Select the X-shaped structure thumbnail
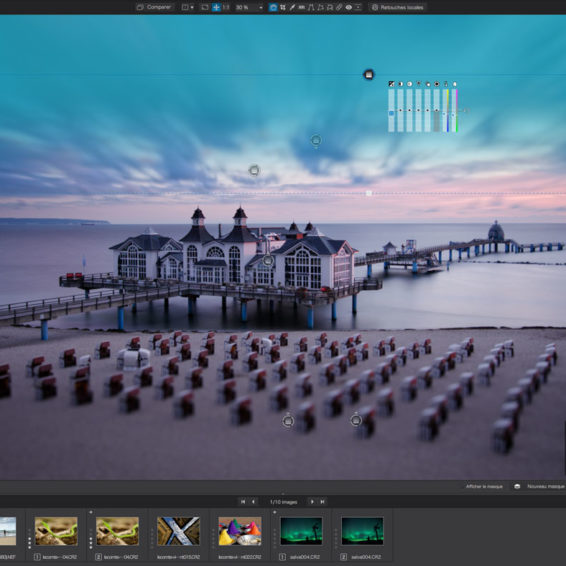Screen dimensions: 566x566 click(178, 531)
